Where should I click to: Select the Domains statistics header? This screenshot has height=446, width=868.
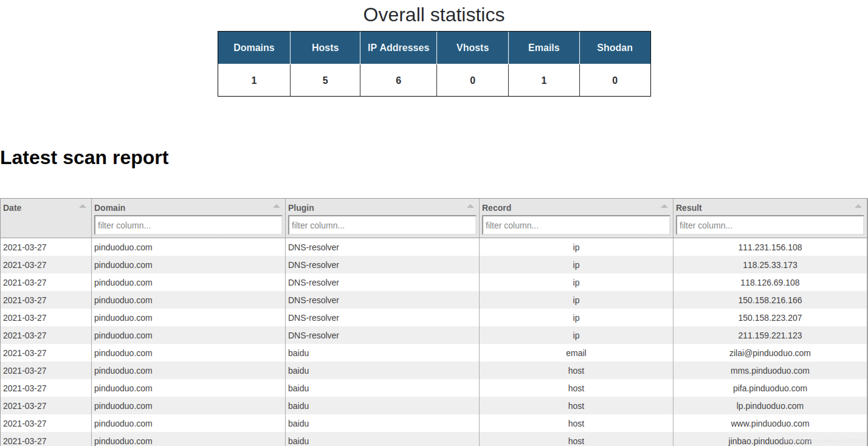[254, 47]
